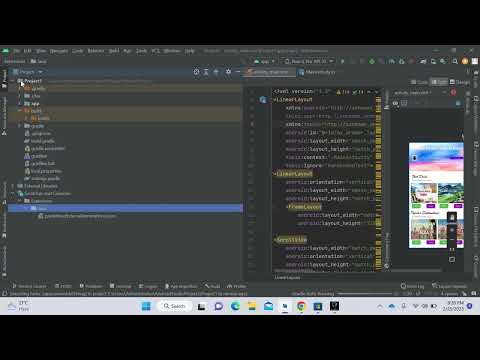The image size is (480, 360).
Task: Select the build.gradle file
Action: 40,141
